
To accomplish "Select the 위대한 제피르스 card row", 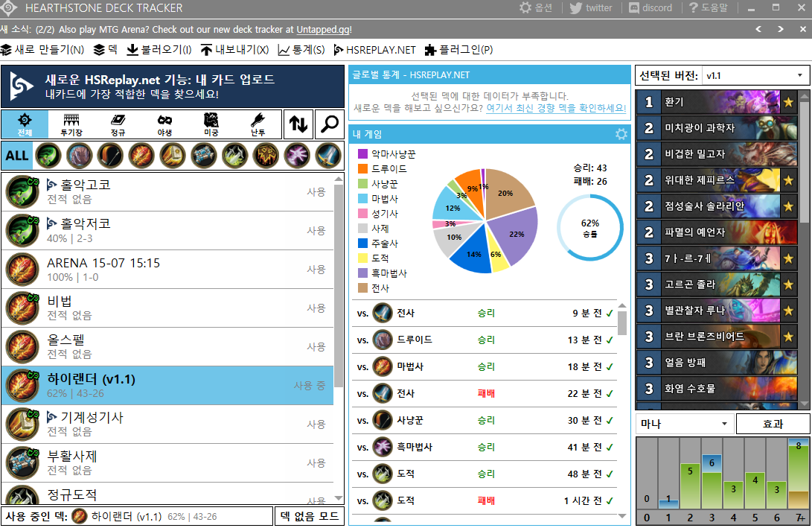I will pyautogui.click(x=717, y=180).
